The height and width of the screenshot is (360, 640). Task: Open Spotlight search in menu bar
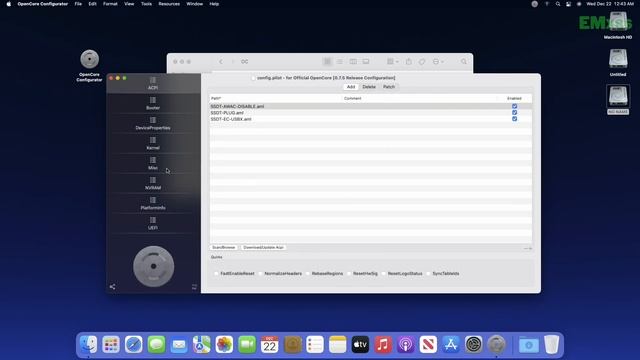[558, 4]
